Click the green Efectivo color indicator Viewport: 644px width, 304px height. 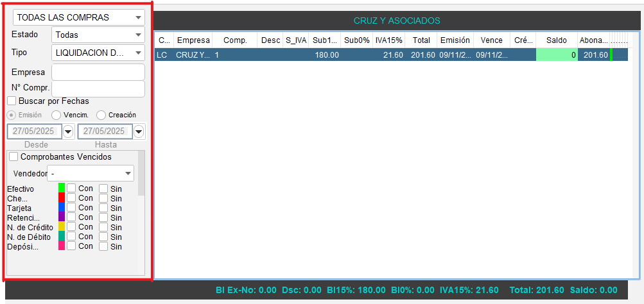click(62, 189)
